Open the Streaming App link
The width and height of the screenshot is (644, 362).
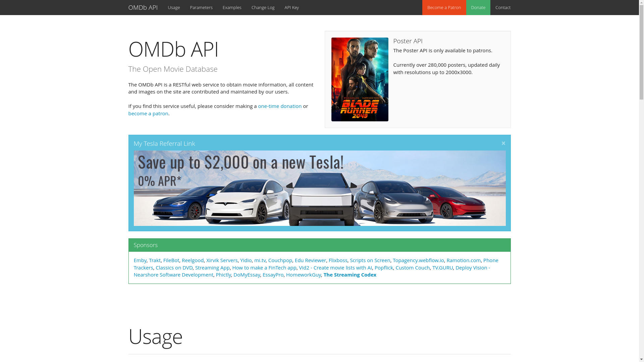[212, 267]
